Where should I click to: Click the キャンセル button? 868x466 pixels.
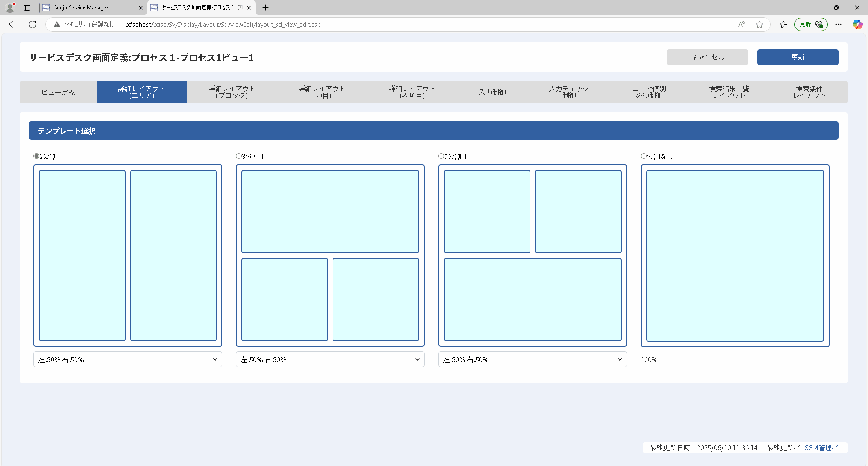tap(708, 57)
